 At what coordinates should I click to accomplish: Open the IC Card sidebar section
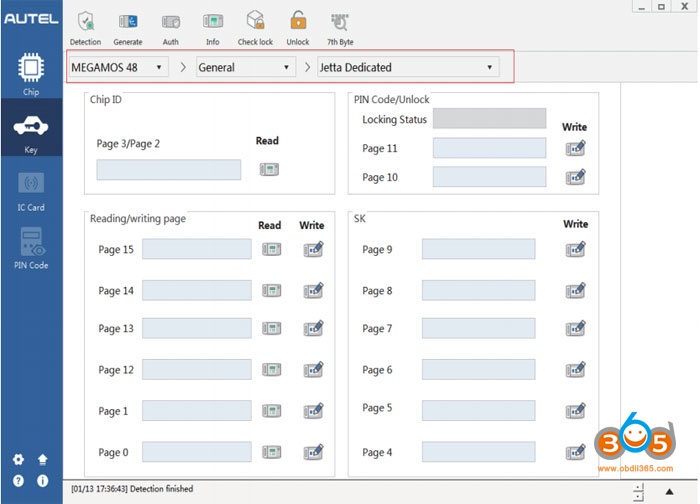31,191
